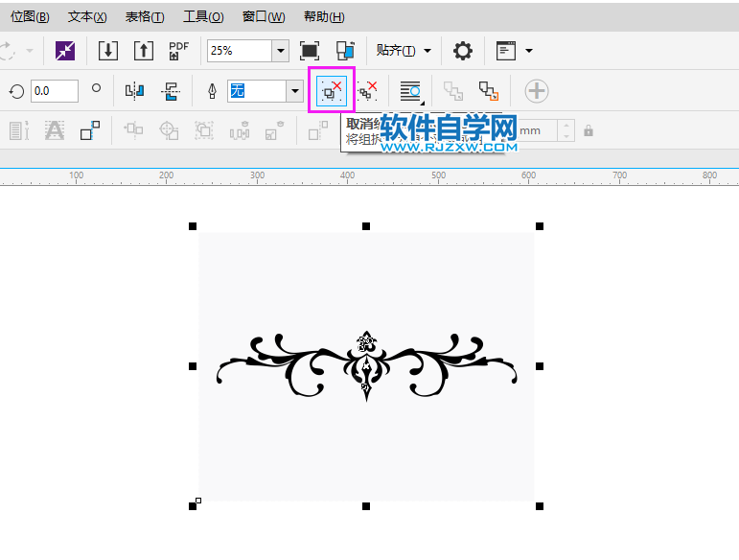
Task: Click the greyed two squares icon beside tooltip
Action: click(318, 130)
